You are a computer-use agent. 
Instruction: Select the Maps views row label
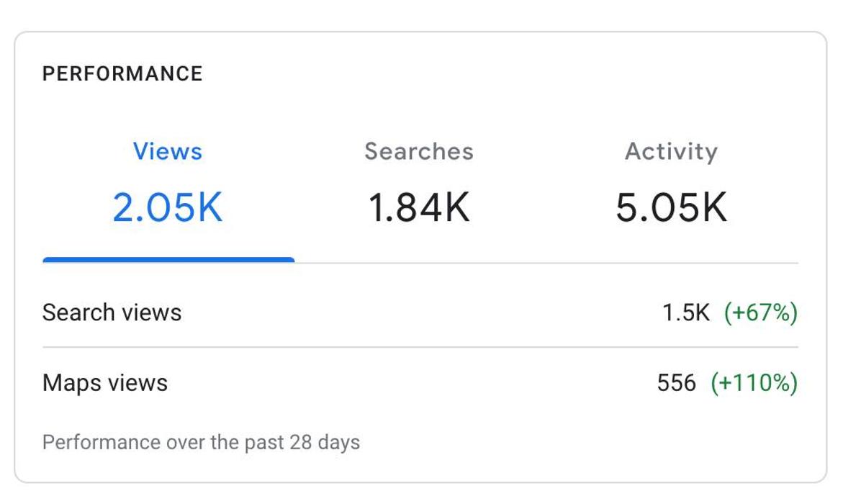pos(105,382)
